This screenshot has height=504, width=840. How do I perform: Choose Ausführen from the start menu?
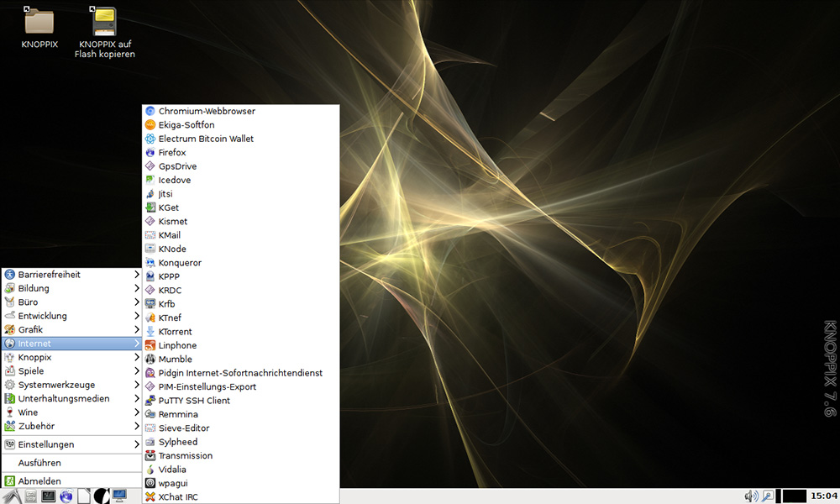coord(39,463)
